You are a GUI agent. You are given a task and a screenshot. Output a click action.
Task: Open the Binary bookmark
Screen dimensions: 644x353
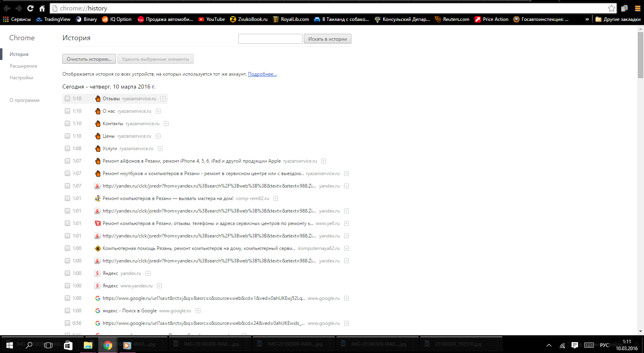click(x=86, y=19)
